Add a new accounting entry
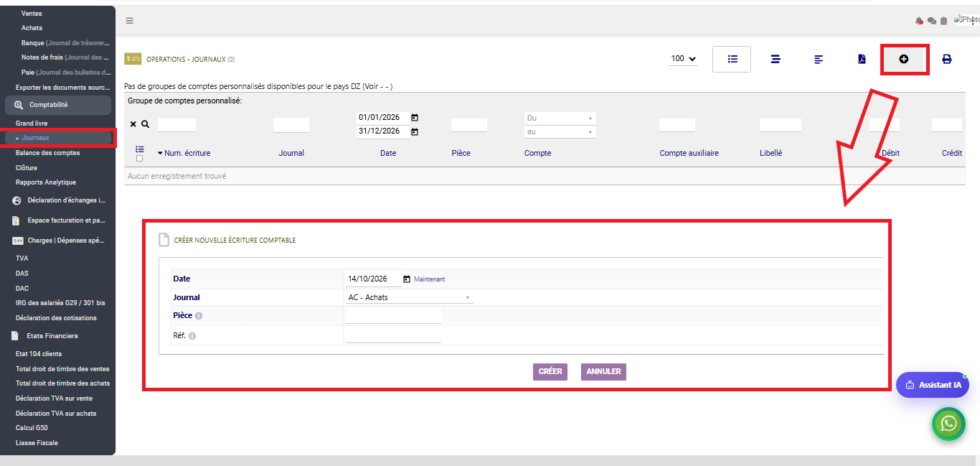The width and height of the screenshot is (980, 466). point(904,59)
